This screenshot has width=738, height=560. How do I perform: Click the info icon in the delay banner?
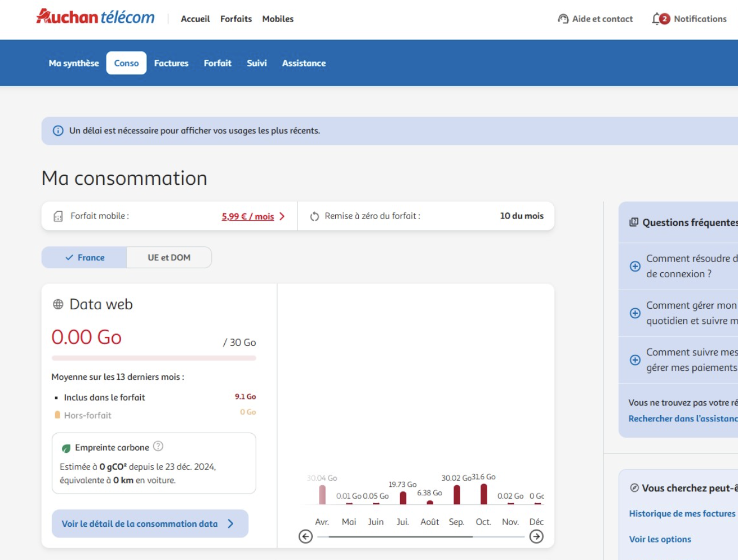click(x=58, y=131)
